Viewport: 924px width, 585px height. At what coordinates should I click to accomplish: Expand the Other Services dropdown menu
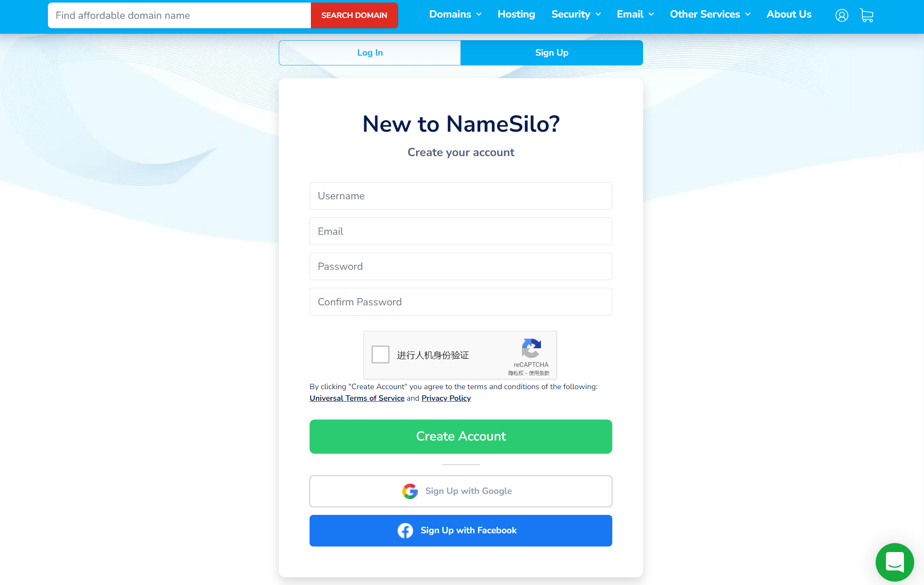point(711,15)
